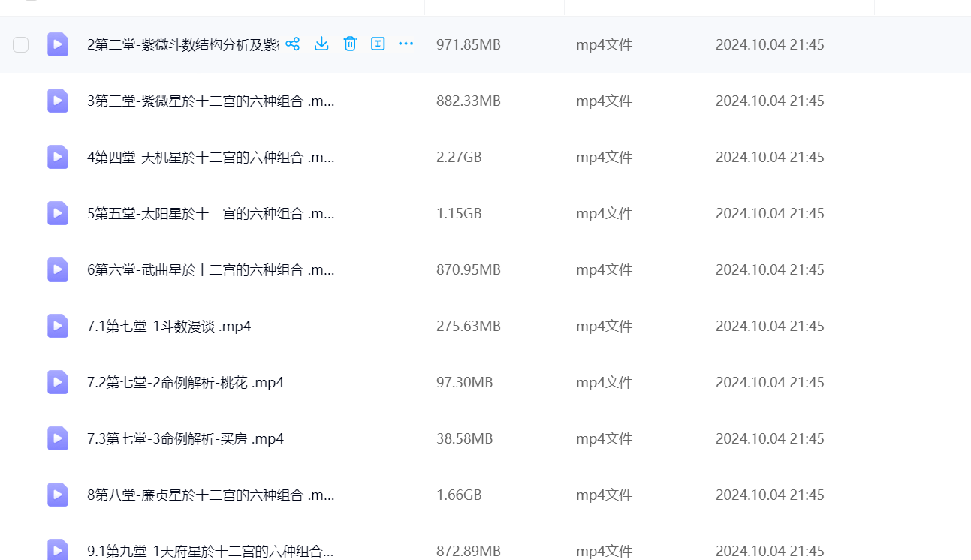971x560 pixels.
Task: Open the 2第二堂-紫微斗数结构分析 file name
Action: point(182,44)
